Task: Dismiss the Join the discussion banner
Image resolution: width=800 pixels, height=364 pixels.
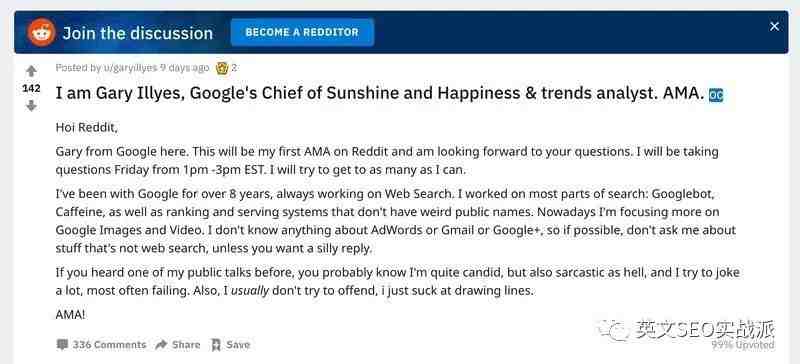Action: (x=774, y=27)
